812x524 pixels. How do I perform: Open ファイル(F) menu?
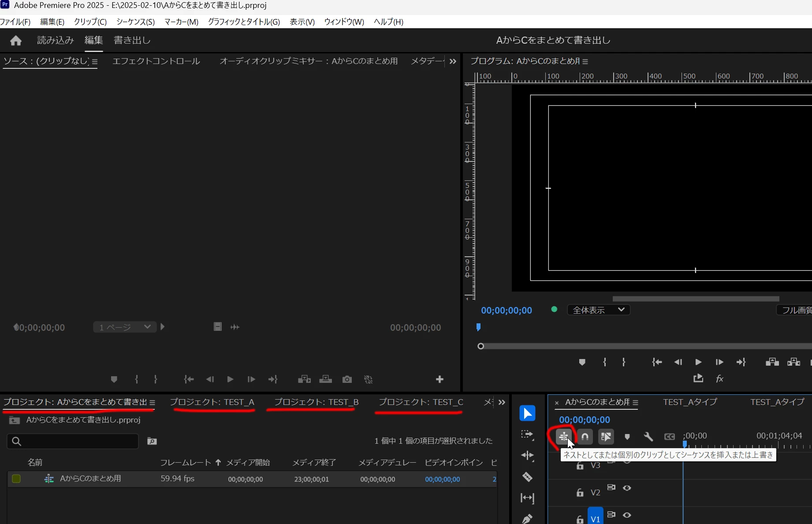tap(15, 22)
